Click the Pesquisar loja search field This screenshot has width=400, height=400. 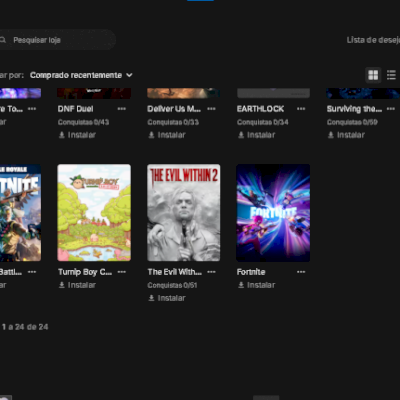(x=57, y=40)
